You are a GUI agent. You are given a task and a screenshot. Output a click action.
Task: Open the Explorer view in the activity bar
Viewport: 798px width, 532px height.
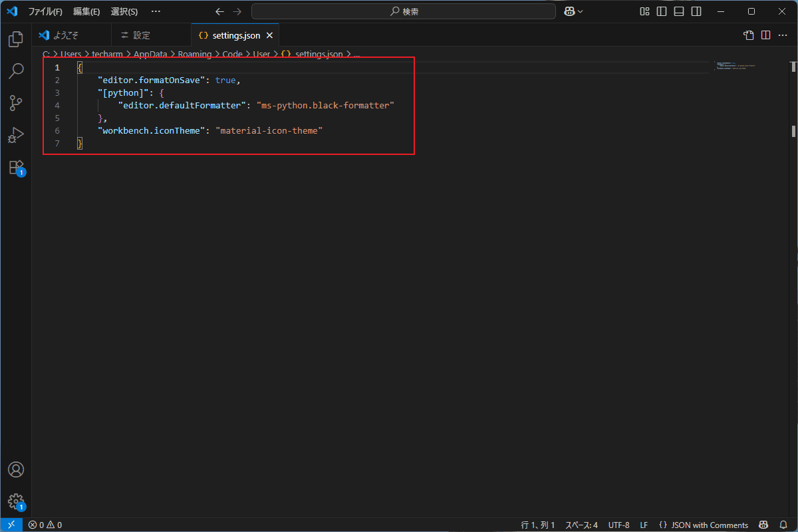[16, 39]
